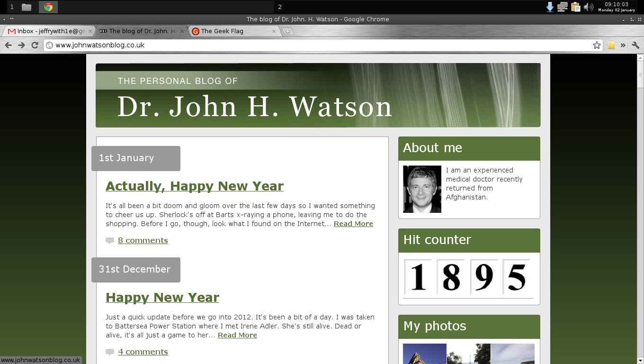Screen dimensions: 644x364
Task: Click the BBC favicon on the blog tab
Action: (x=104, y=31)
